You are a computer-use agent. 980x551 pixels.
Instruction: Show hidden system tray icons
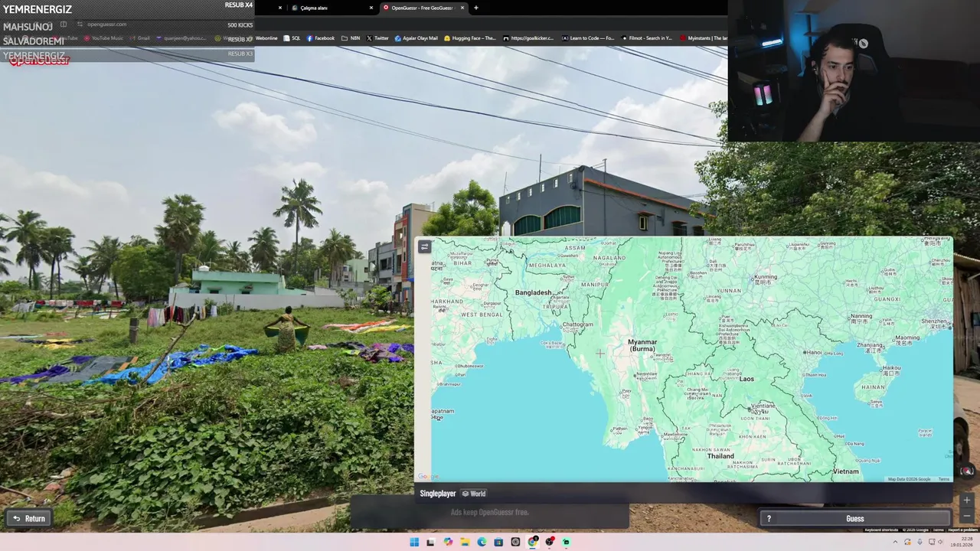tap(897, 542)
